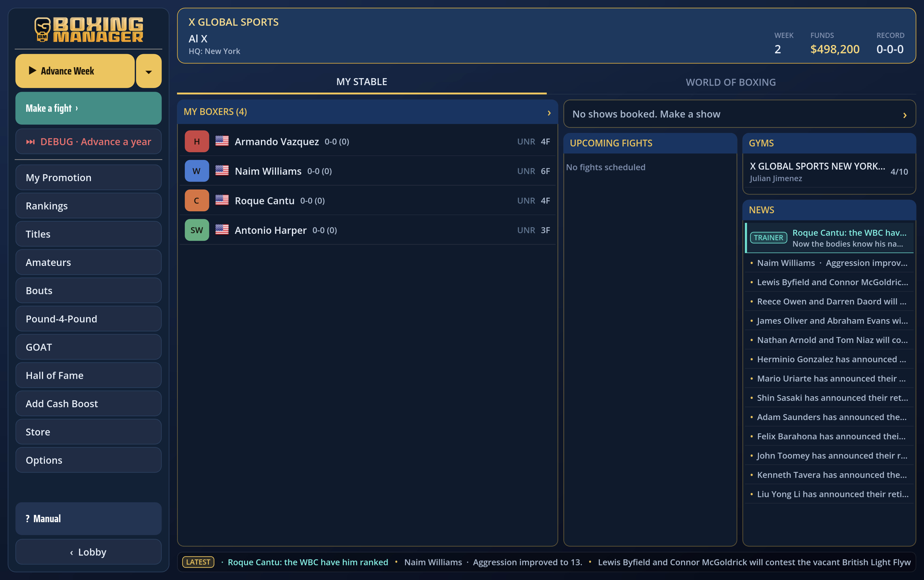Expand My Boxers list with chevron
924x580 pixels.
point(549,113)
